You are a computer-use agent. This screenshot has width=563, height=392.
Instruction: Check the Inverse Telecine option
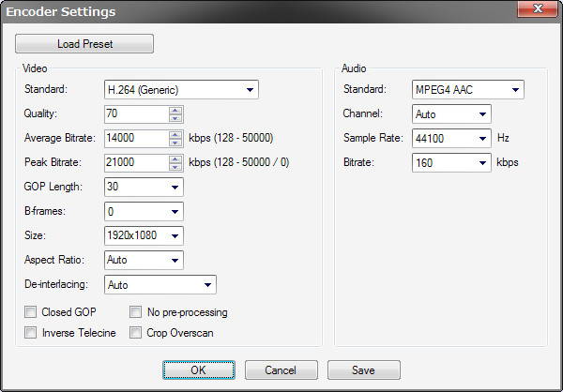pyautogui.click(x=31, y=333)
